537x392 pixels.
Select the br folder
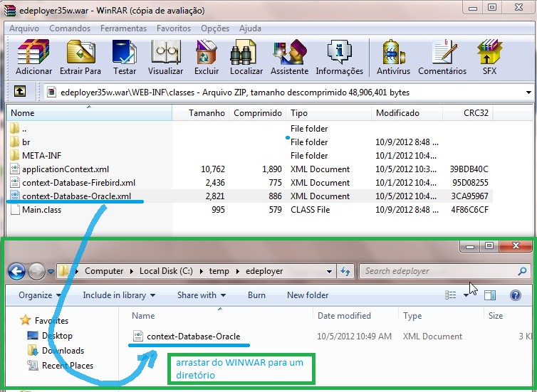[x=249, y=142]
